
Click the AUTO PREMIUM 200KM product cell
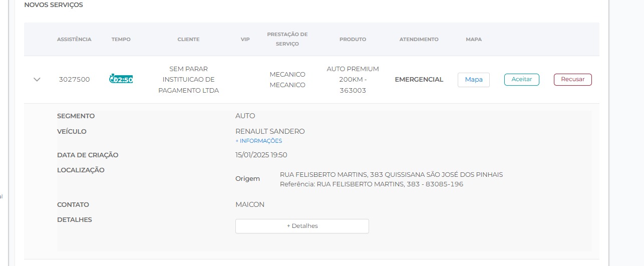pos(353,80)
